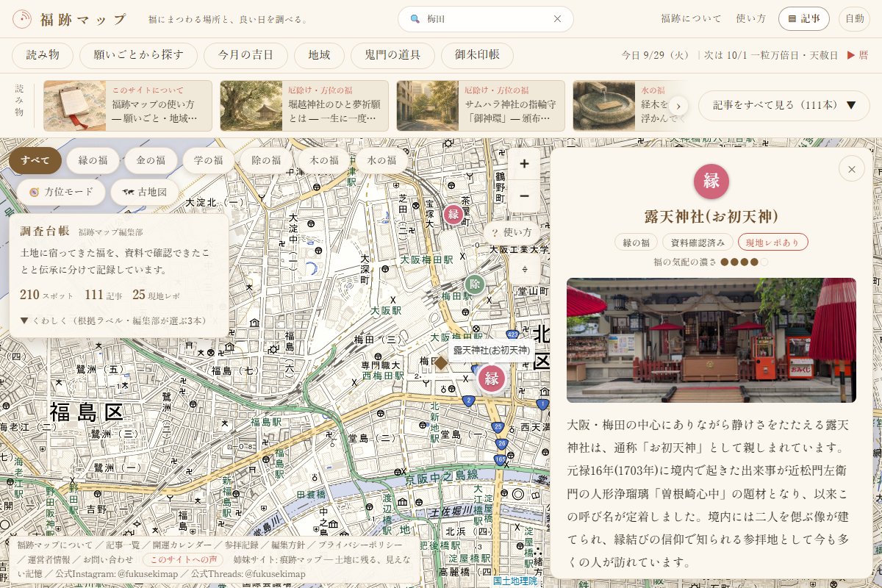The image size is (882, 588).
Task: Toggle the 水の福 filter chip
Action: tap(381, 160)
